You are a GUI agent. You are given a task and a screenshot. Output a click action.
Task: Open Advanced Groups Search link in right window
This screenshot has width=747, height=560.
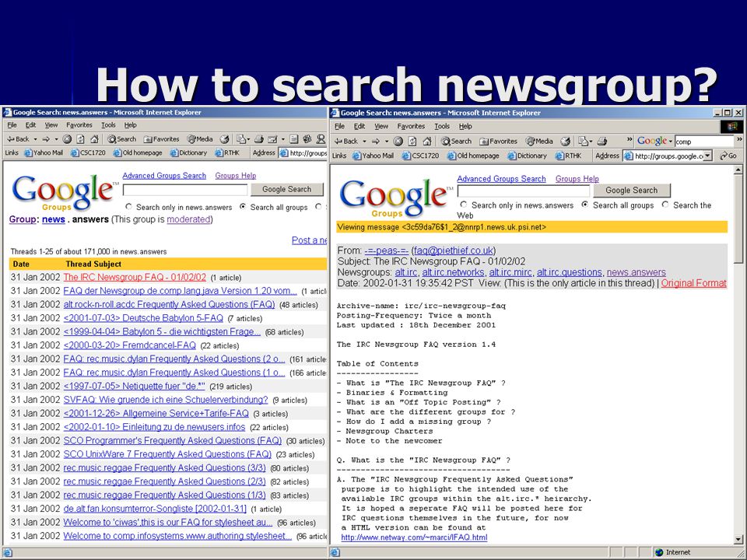[501, 179]
